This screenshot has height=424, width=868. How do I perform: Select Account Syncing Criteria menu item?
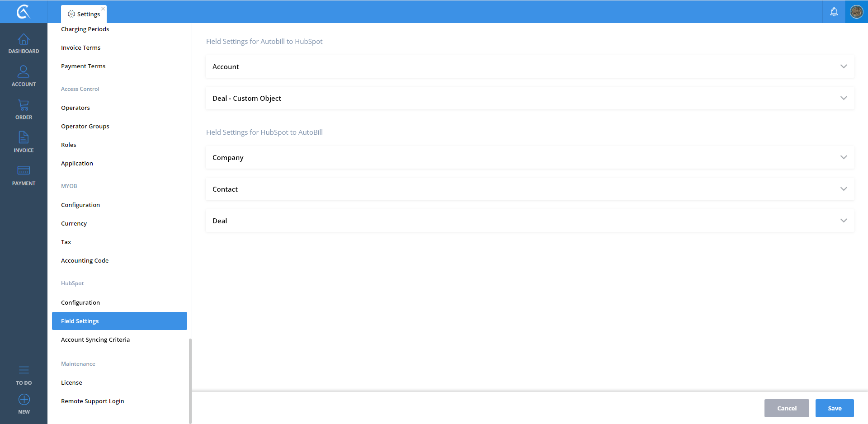95,339
